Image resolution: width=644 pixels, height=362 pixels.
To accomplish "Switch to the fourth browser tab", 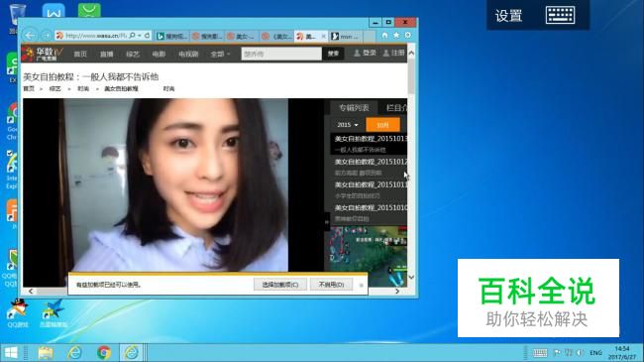I will 277,37.
